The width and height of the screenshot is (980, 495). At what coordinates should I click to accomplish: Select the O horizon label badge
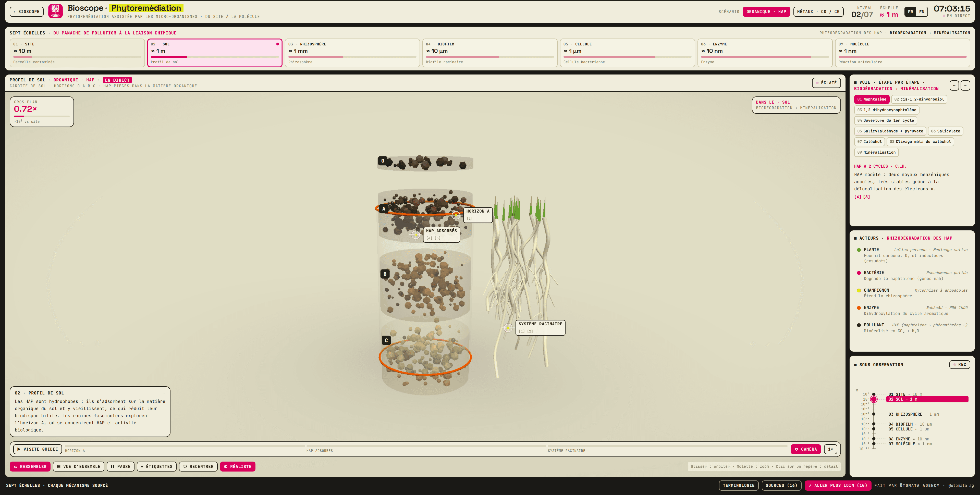[x=383, y=160]
